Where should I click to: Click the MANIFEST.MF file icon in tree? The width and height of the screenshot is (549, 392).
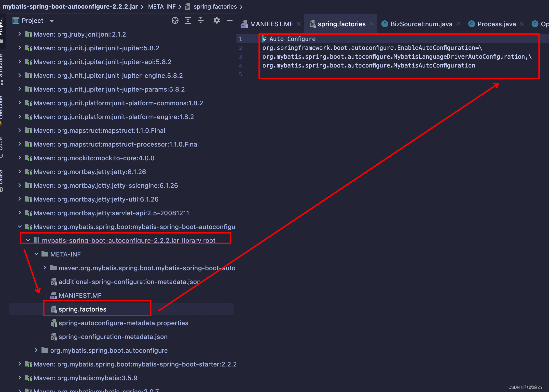click(x=53, y=296)
